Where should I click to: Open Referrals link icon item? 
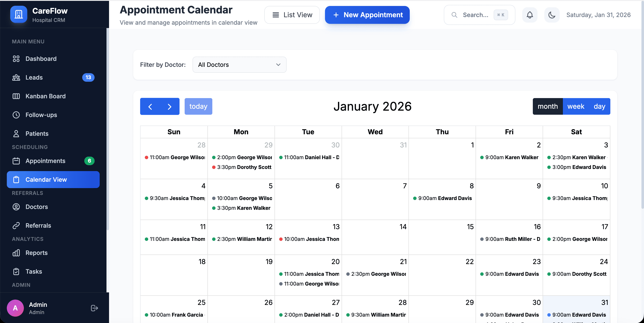(x=16, y=226)
